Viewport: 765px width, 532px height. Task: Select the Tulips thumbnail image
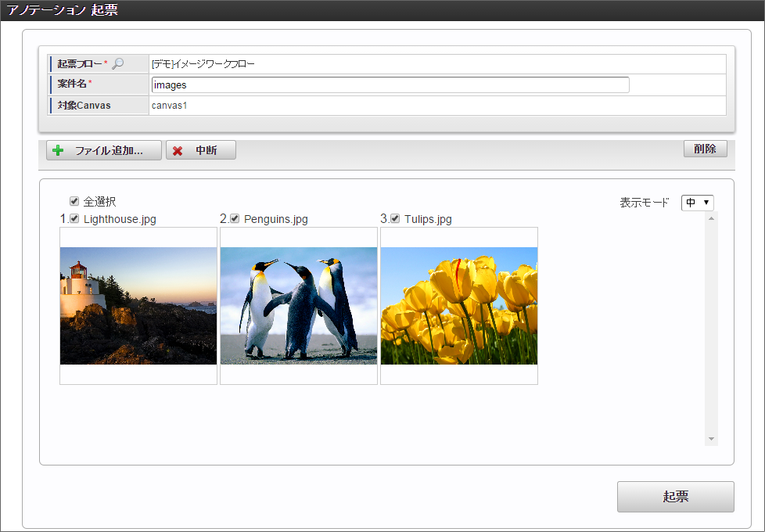459,306
